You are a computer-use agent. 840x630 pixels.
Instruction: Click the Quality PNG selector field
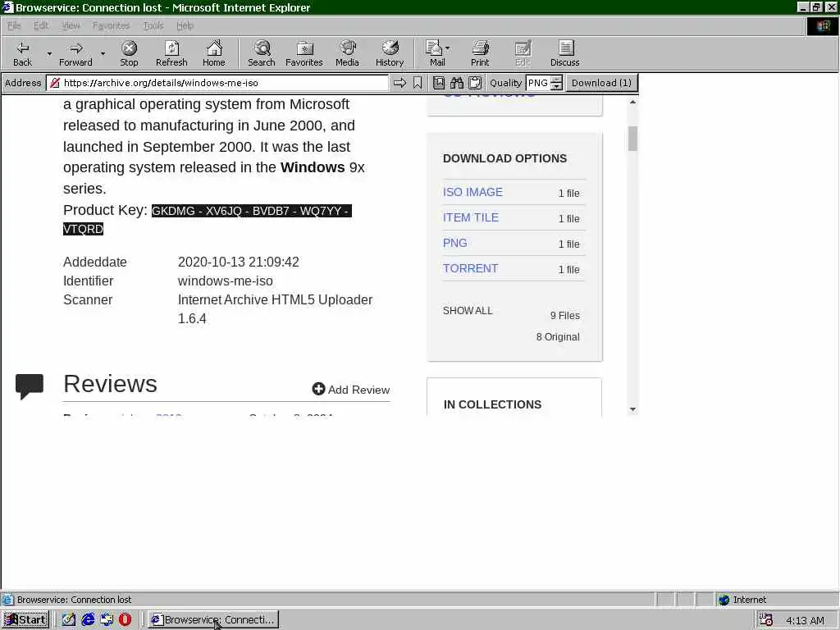pyautogui.click(x=538, y=83)
